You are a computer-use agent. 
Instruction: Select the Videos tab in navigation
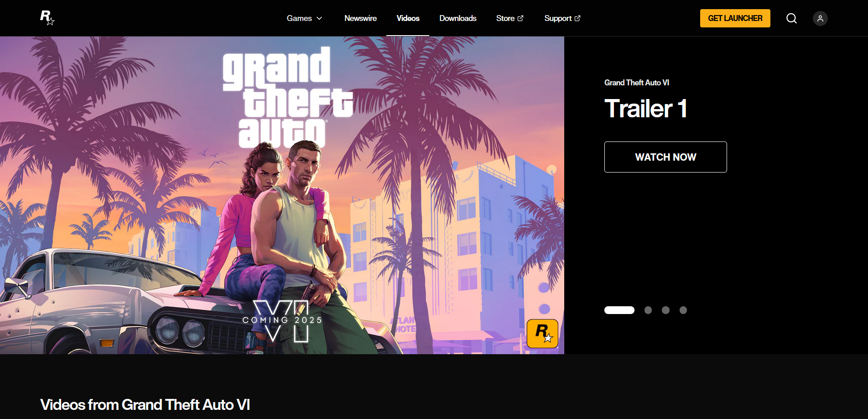click(408, 18)
